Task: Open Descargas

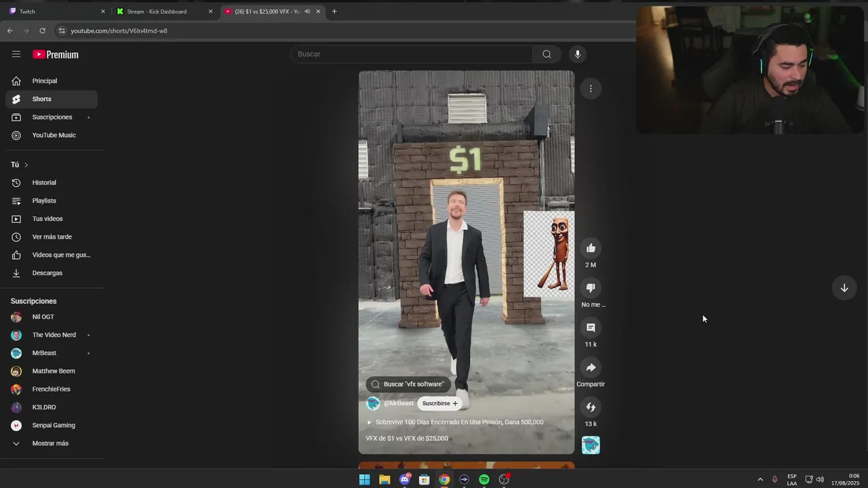Action: click(52, 273)
